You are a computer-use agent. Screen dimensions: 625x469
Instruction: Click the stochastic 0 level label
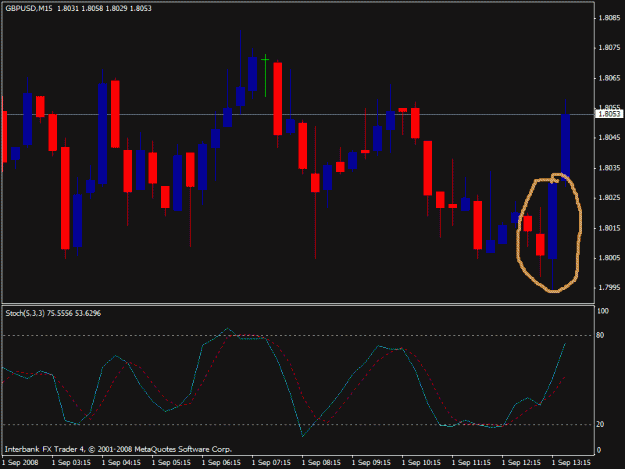click(x=599, y=450)
